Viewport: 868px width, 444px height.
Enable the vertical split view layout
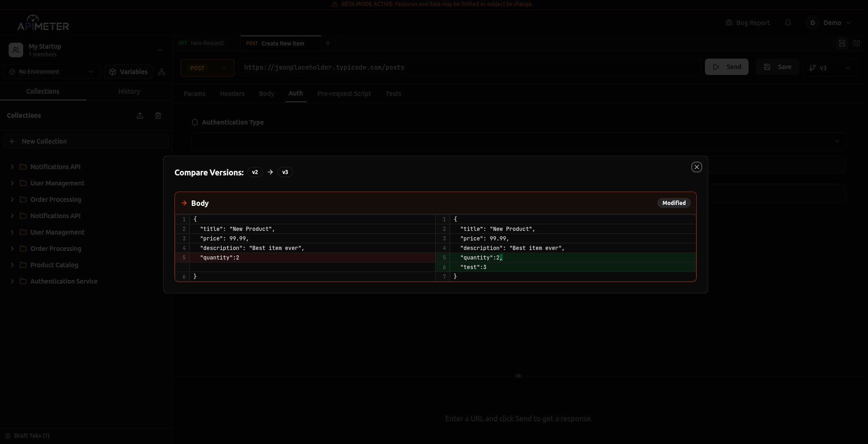857,43
